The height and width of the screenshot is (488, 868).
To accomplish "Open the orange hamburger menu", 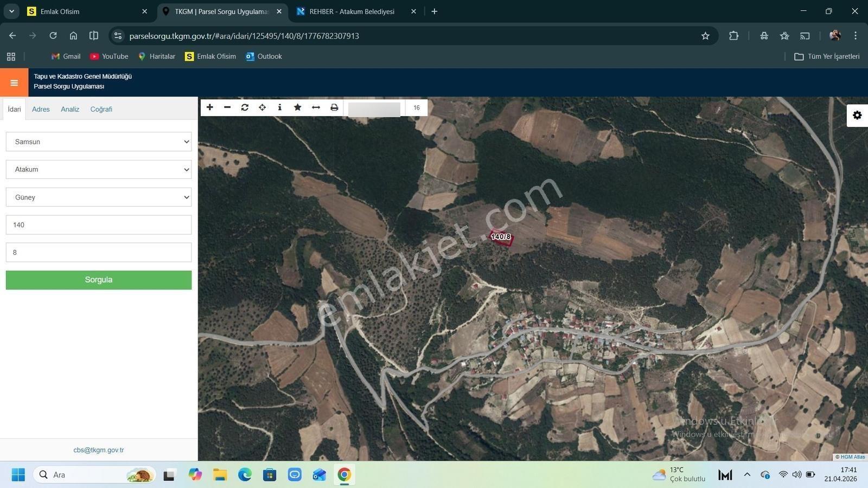I will (14, 82).
